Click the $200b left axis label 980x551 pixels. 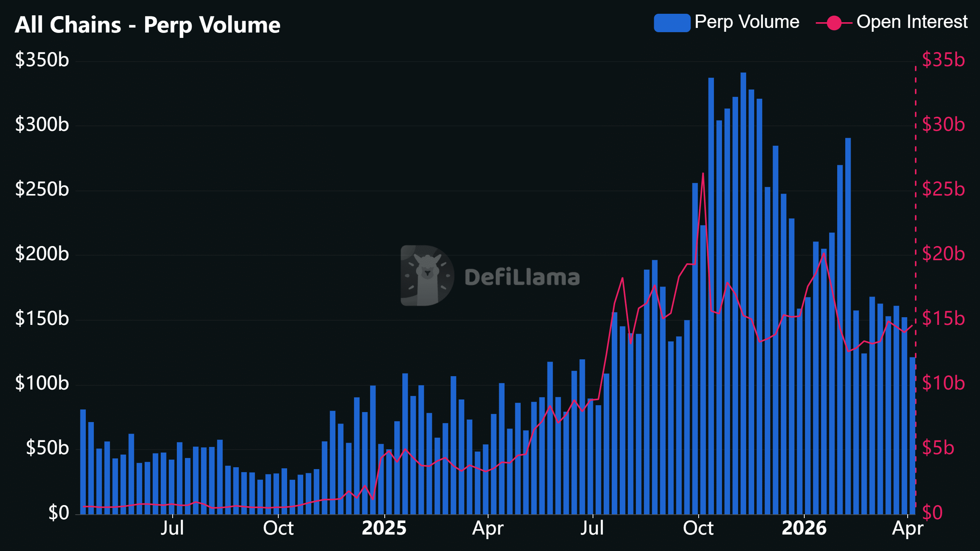tap(42, 254)
